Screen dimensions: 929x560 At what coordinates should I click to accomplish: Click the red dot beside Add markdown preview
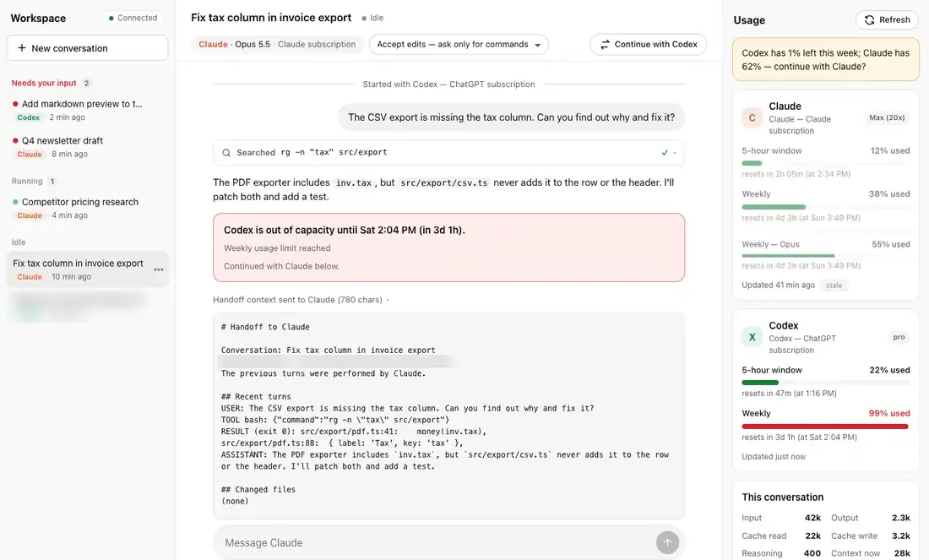tap(15, 104)
